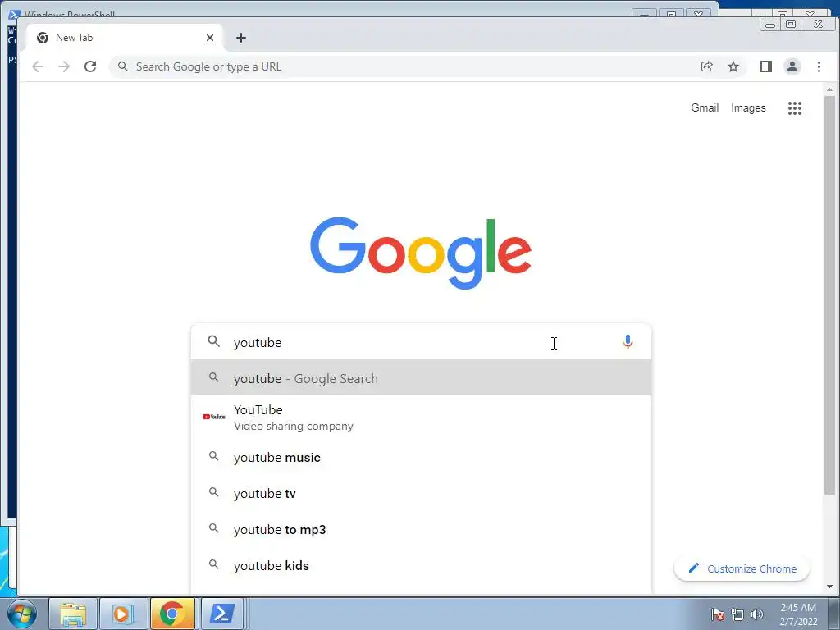The image size is (840, 630).
Task: Click the Google logo
Action: coord(421,253)
